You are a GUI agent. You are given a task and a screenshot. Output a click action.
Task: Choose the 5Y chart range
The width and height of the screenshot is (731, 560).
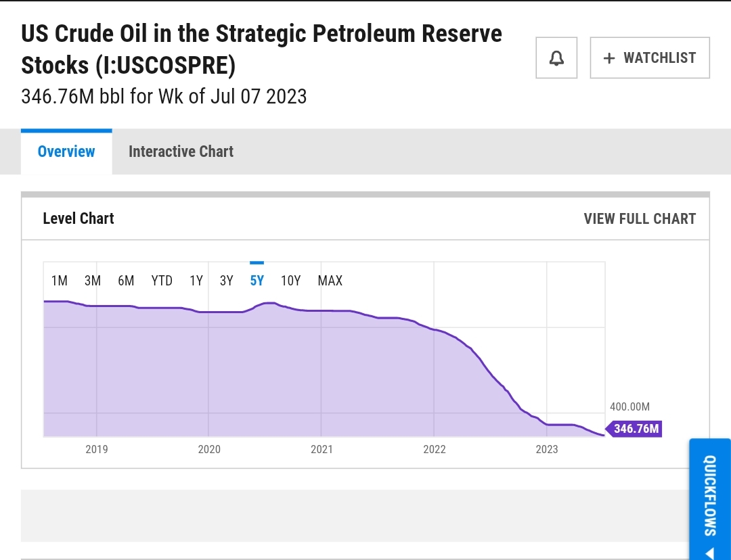(x=257, y=281)
